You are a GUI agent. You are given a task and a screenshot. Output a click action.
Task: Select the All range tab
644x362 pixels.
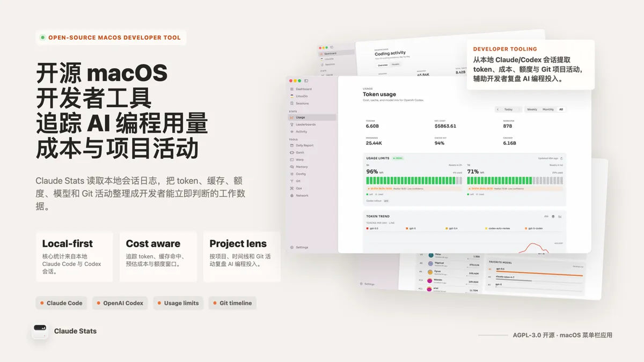click(x=561, y=109)
